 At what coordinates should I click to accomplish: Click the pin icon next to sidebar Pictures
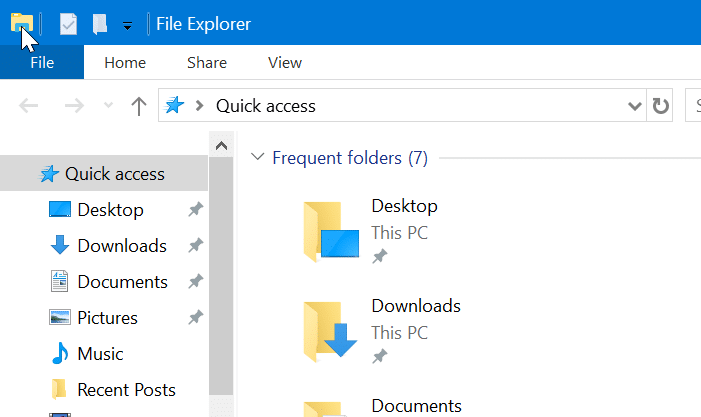(x=195, y=318)
